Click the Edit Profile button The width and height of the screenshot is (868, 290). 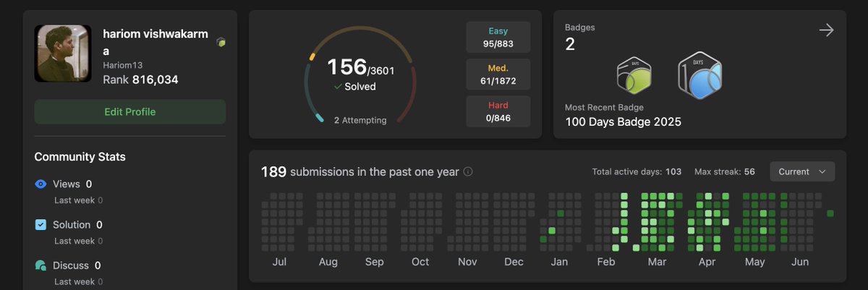[130, 111]
